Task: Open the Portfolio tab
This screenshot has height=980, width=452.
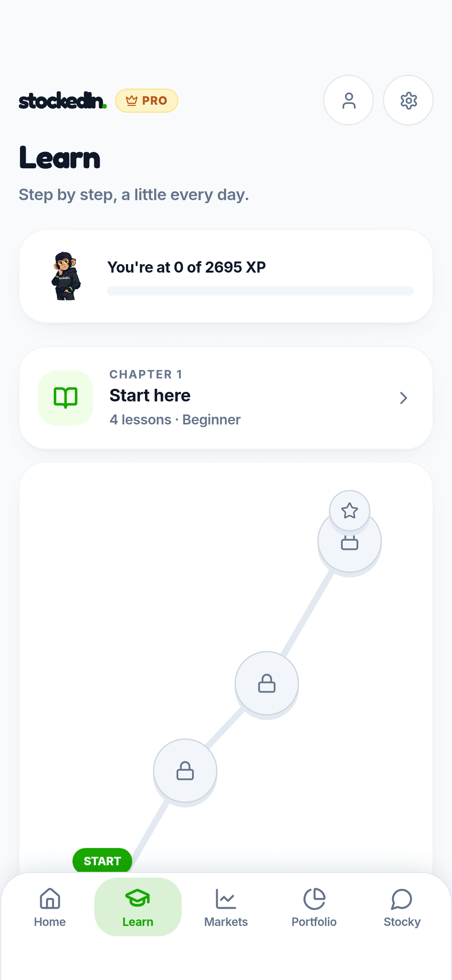Action: pos(314,907)
